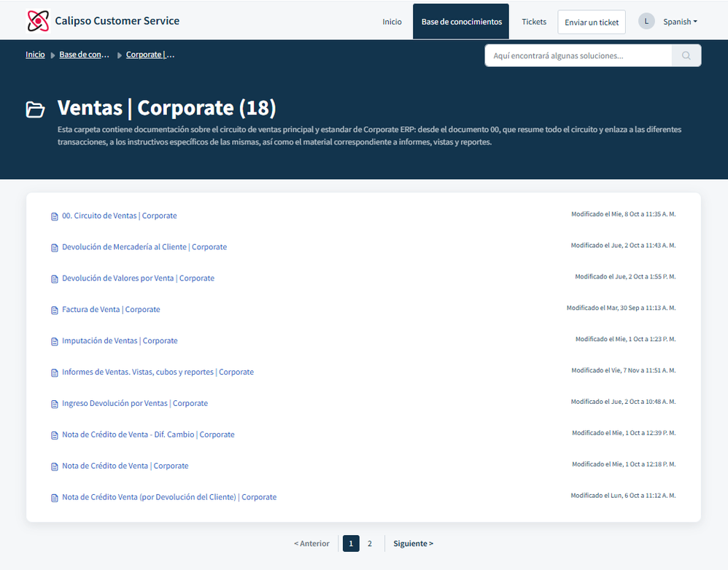Open the Spanish language dropdown
This screenshot has height=570, width=728.
pos(680,22)
